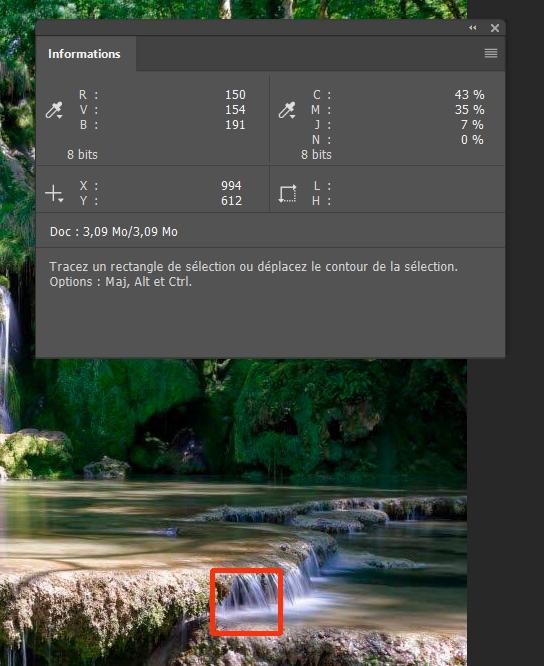Viewport: 544px width, 666px height.
Task: Click the N value 0 %
Action: [472, 139]
